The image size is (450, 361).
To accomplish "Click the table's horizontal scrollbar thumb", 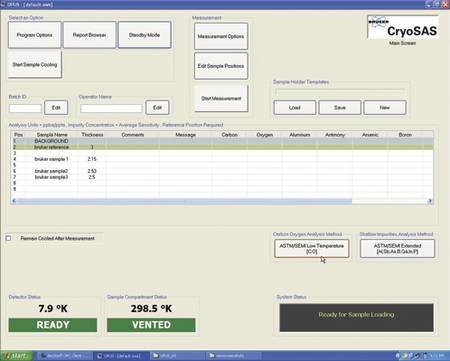I will point(184,201).
